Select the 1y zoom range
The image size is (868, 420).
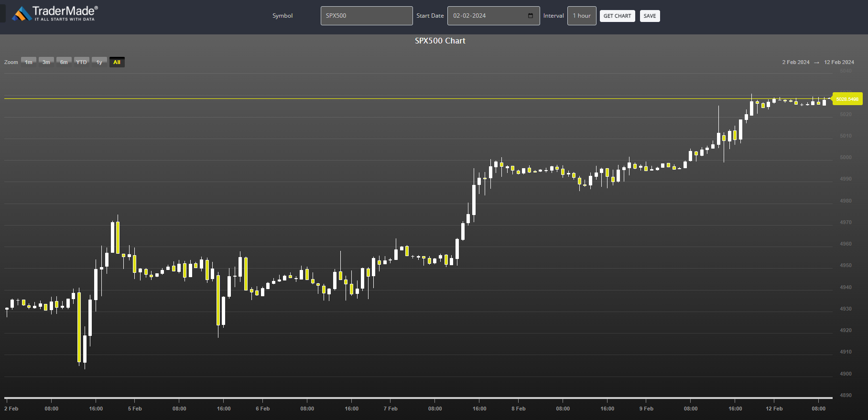99,62
